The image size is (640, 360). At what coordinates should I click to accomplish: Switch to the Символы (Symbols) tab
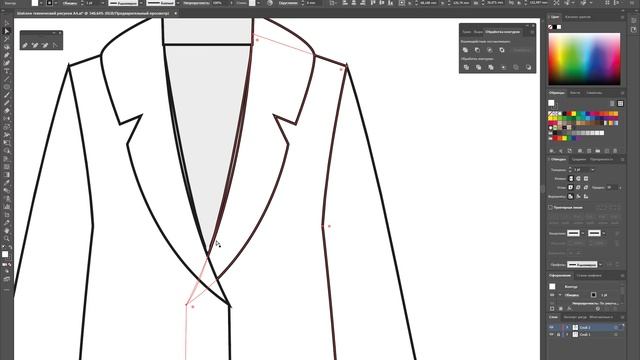(x=594, y=93)
